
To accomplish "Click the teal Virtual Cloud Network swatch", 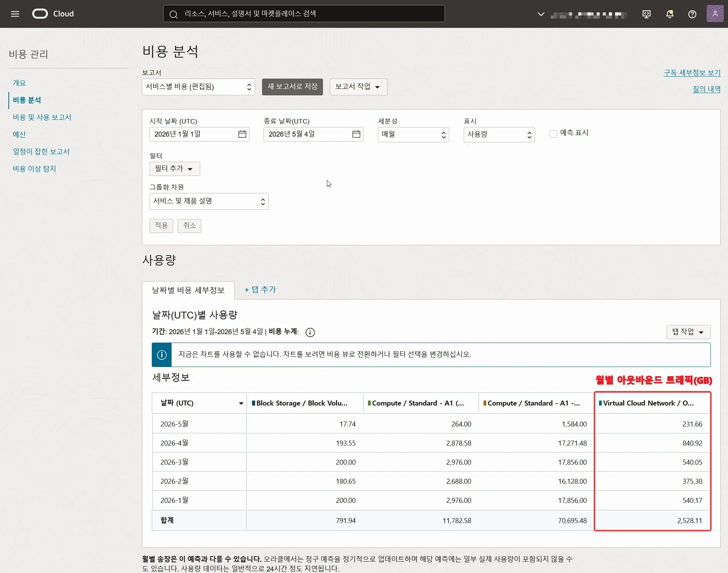I will click(x=600, y=403).
